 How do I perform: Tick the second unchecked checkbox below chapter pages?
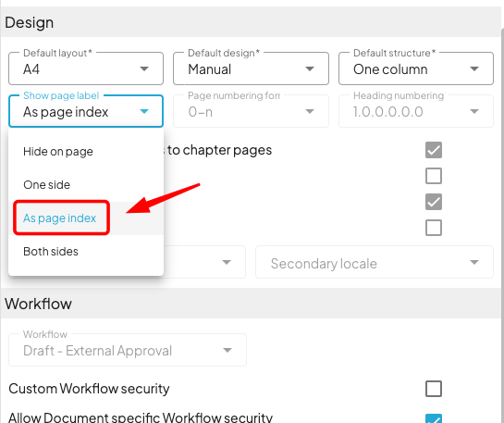434,228
